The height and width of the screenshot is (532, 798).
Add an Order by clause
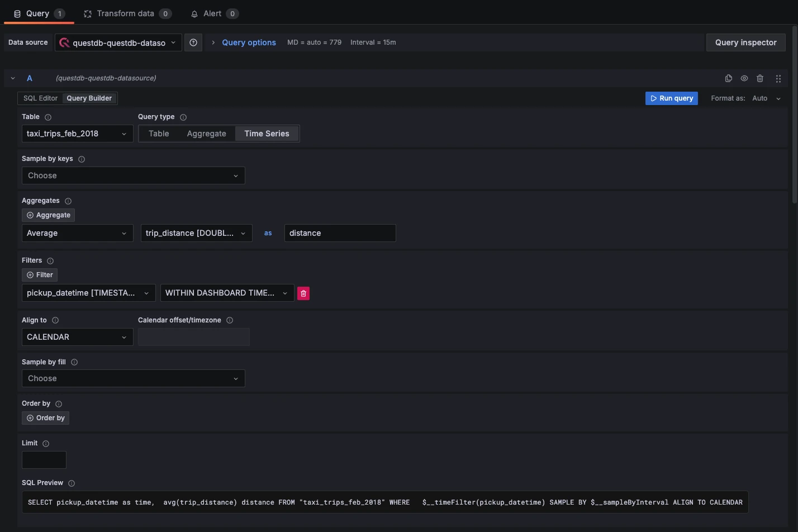pos(46,418)
